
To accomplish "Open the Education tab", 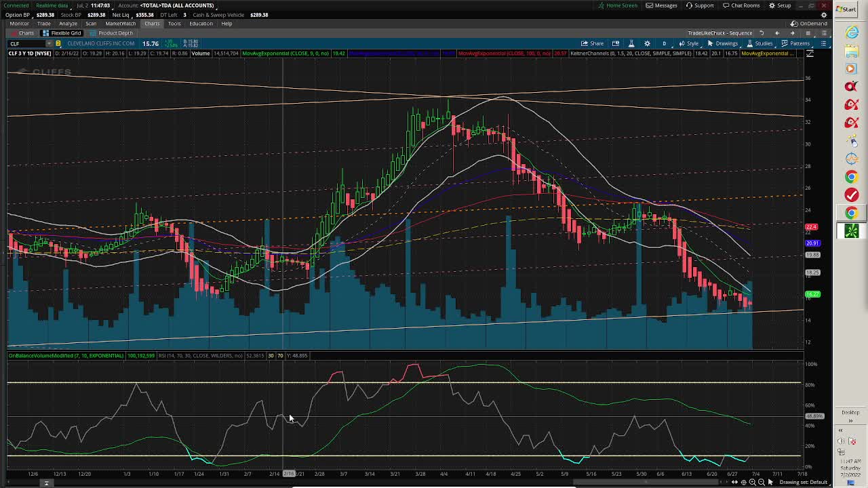I will coord(201,24).
